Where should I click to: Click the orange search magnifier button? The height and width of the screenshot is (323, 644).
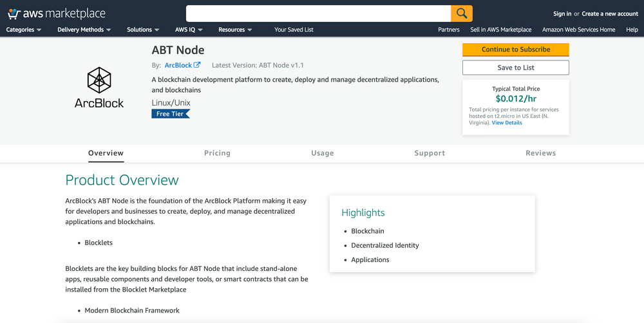462,14
